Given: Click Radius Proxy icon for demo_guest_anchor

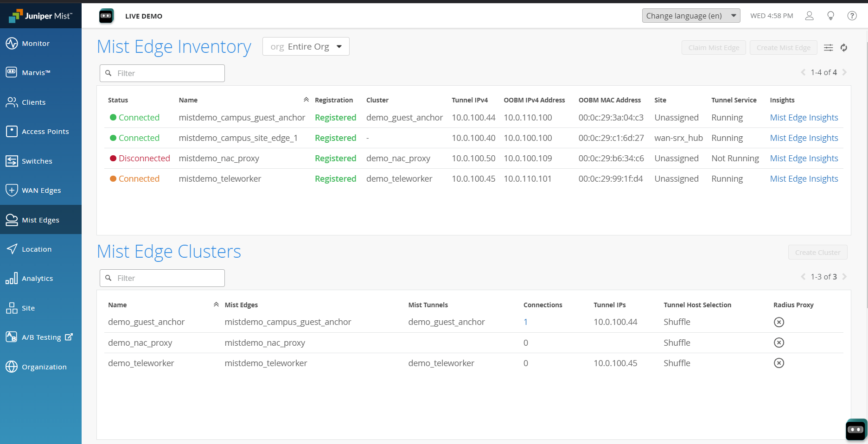Looking at the screenshot, I should tap(779, 322).
